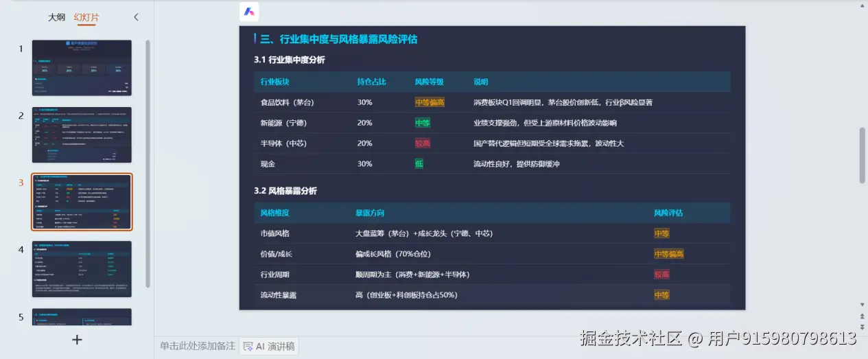This screenshot has height=359, width=868.
Task: Click the scroll up arrow at top right
Action: pos(863,5)
